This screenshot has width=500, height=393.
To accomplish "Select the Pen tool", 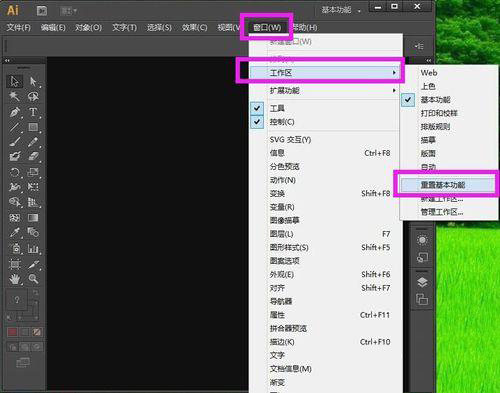I will click(x=14, y=112).
